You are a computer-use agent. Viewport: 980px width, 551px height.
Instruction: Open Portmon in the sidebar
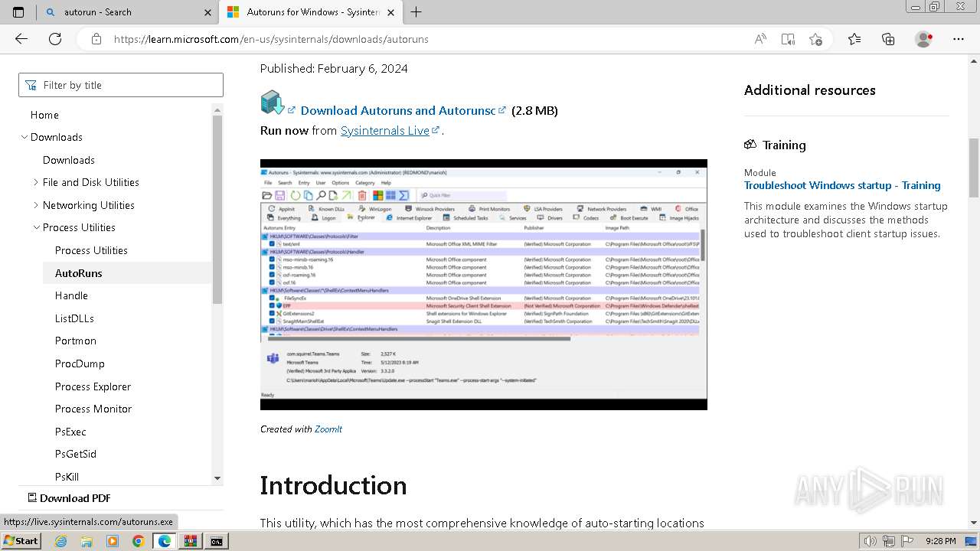point(76,341)
